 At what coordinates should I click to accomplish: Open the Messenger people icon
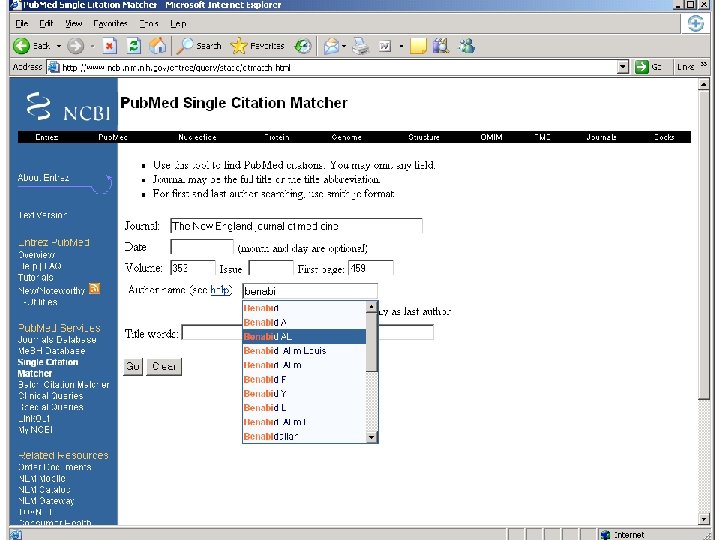(x=467, y=46)
